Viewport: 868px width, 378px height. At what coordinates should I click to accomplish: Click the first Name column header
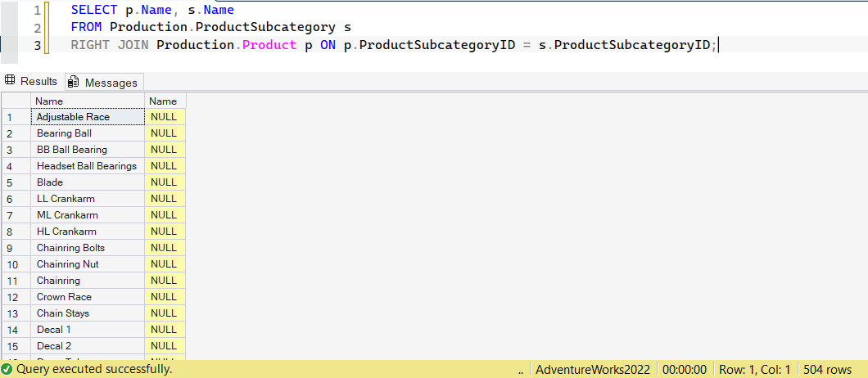pyautogui.click(x=88, y=101)
